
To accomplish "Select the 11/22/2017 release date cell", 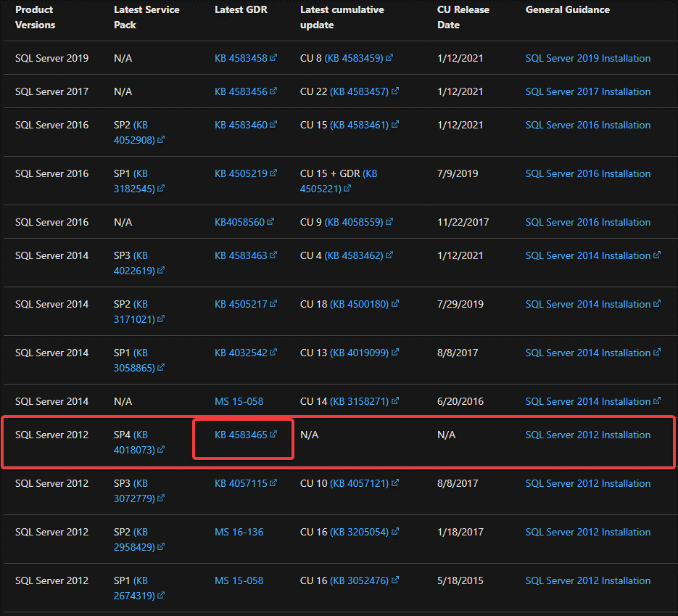I will click(x=463, y=222).
